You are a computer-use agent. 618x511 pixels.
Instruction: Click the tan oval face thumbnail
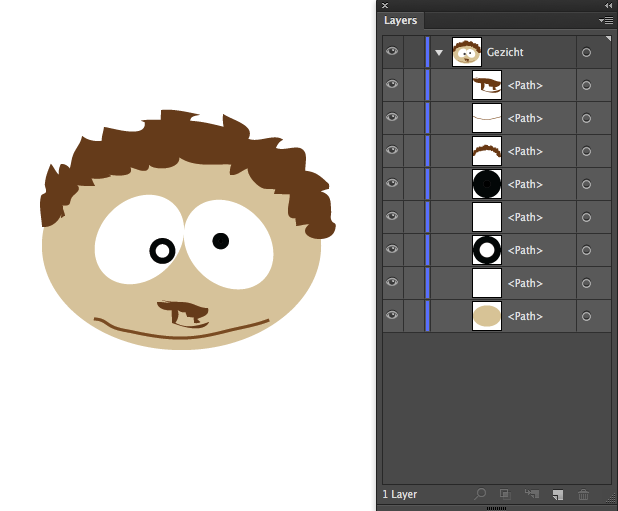(x=487, y=316)
